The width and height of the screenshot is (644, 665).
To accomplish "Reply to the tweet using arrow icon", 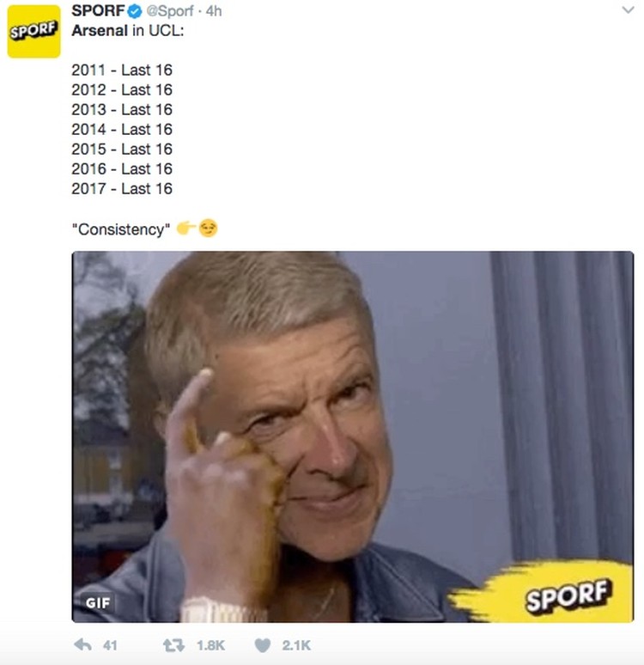I will coord(82,645).
